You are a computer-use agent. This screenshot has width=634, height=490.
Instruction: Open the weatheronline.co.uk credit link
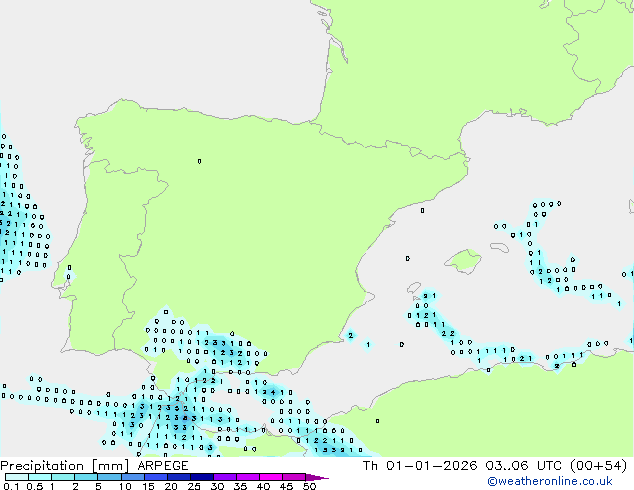(x=550, y=481)
